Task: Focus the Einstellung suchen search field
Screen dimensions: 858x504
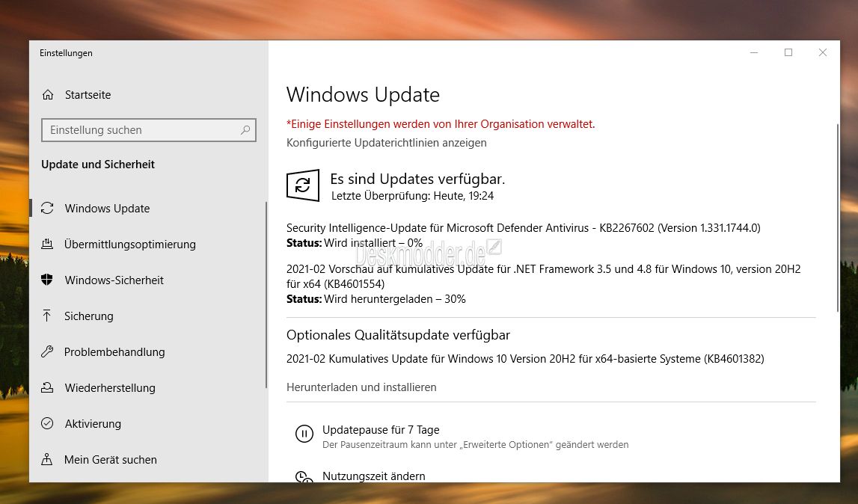Action: [x=149, y=129]
